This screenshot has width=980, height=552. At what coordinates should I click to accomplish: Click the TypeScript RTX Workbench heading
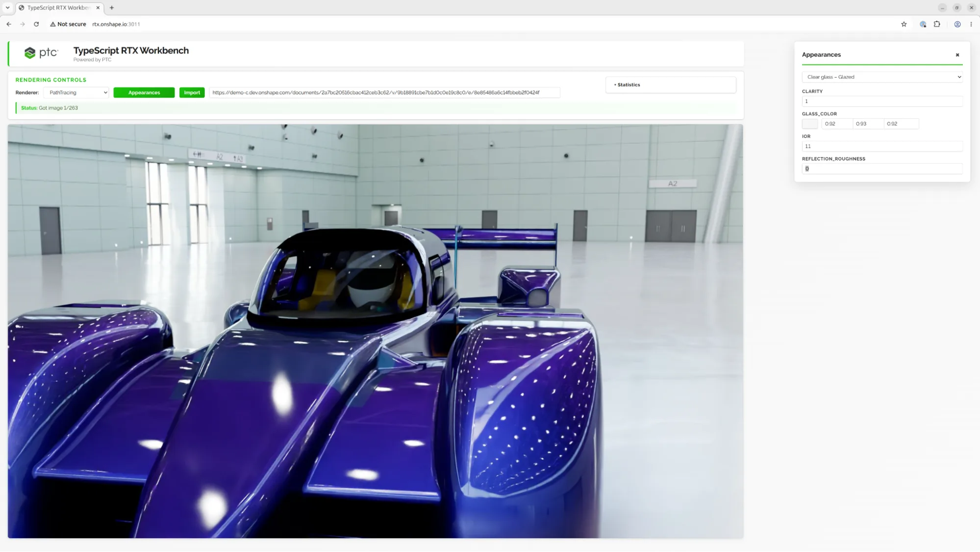coord(131,51)
